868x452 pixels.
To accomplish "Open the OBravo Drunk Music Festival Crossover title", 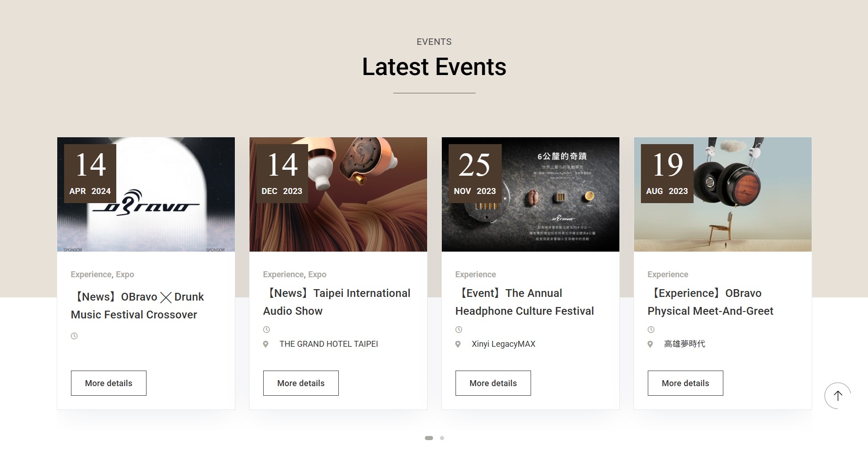I will click(137, 306).
